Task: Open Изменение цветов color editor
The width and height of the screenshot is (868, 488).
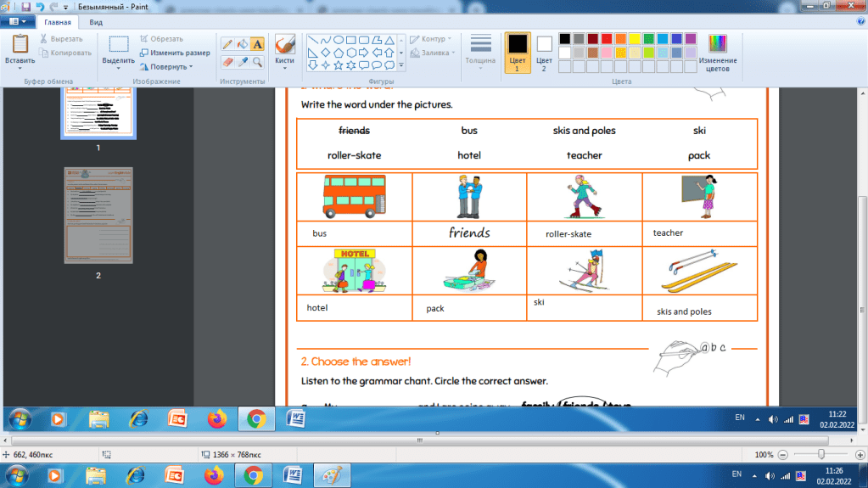Action: tap(717, 52)
